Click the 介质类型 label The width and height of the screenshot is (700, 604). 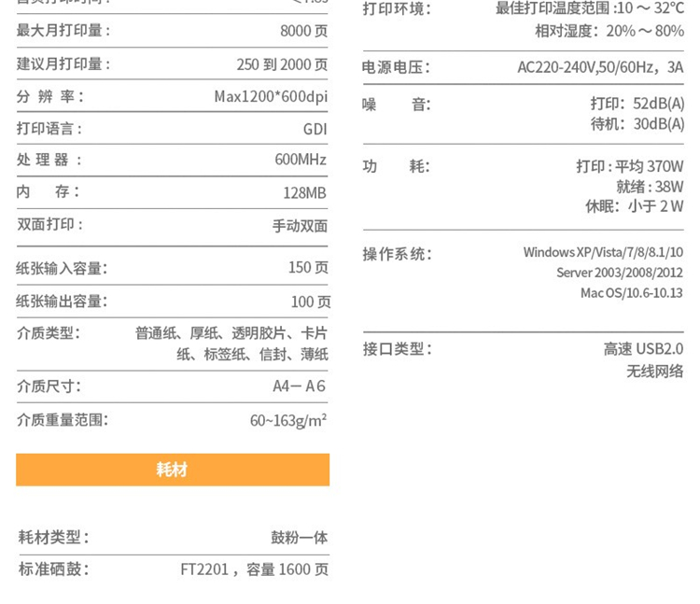[x=49, y=333]
